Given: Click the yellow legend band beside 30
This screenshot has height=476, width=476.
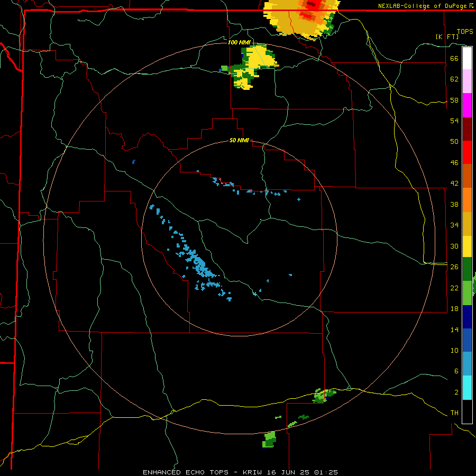Looking at the screenshot, I should point(467,246).
